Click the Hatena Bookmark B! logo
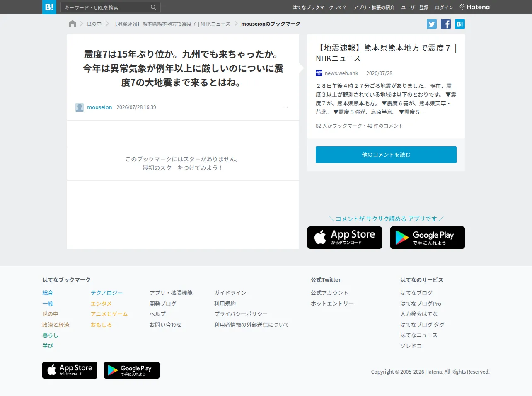The height and width of the screenshot is (396, 532). (49, 7)
